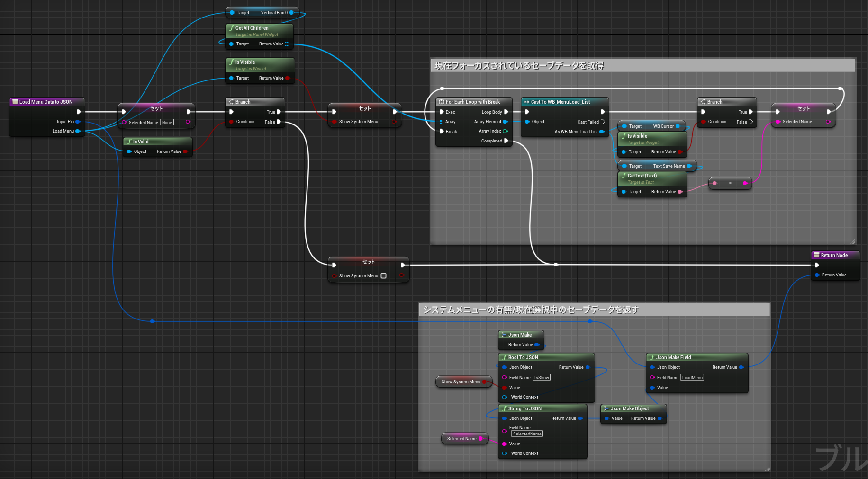Click the Object input pin of the Cast node

pyautogui.click(x=527, y=122)
